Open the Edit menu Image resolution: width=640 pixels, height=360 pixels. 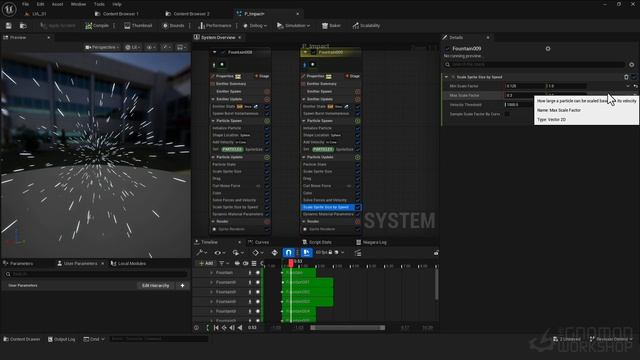tap(40, 4)
